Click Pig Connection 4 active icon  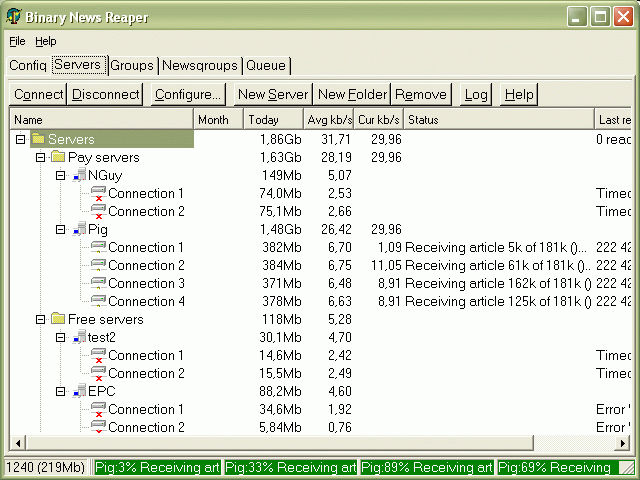(98, 301)
